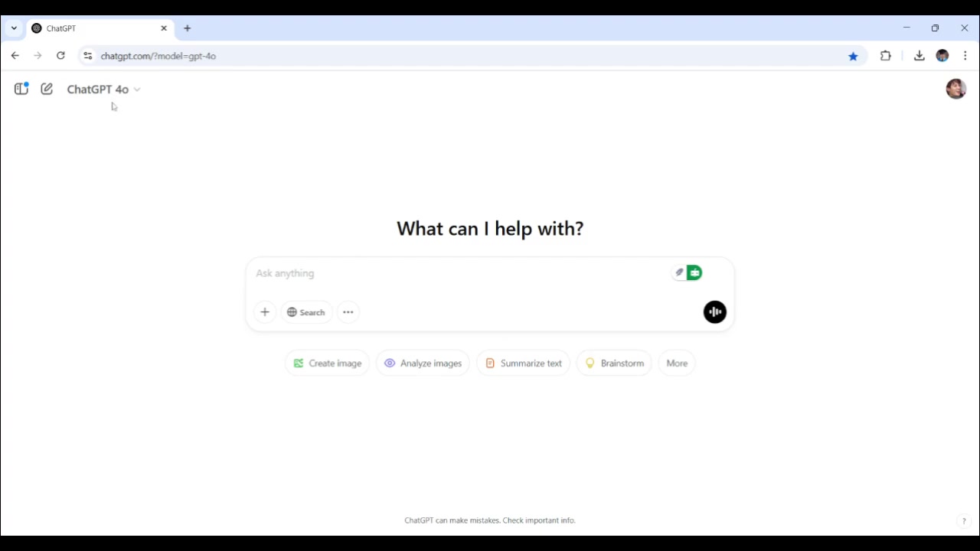
Task: Choose the Summarize text suggestion
Action: coord(524,364)
